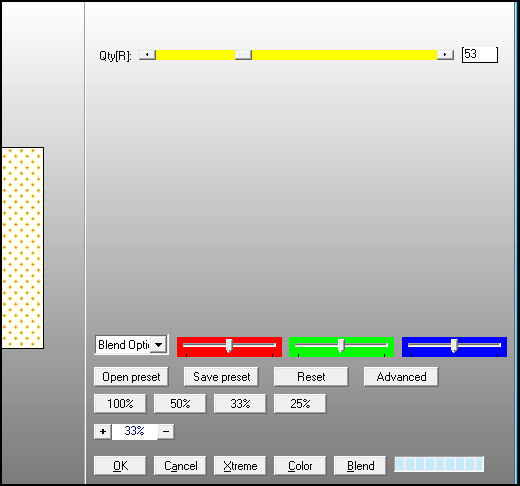
Task: Select the Blend Options combo box
Action: tap(131, 345)
